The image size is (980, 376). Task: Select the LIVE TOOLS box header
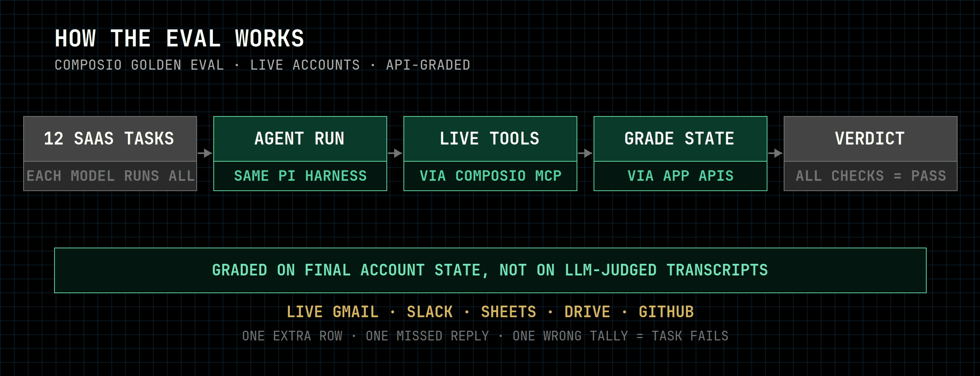click(x=490, y=139)
